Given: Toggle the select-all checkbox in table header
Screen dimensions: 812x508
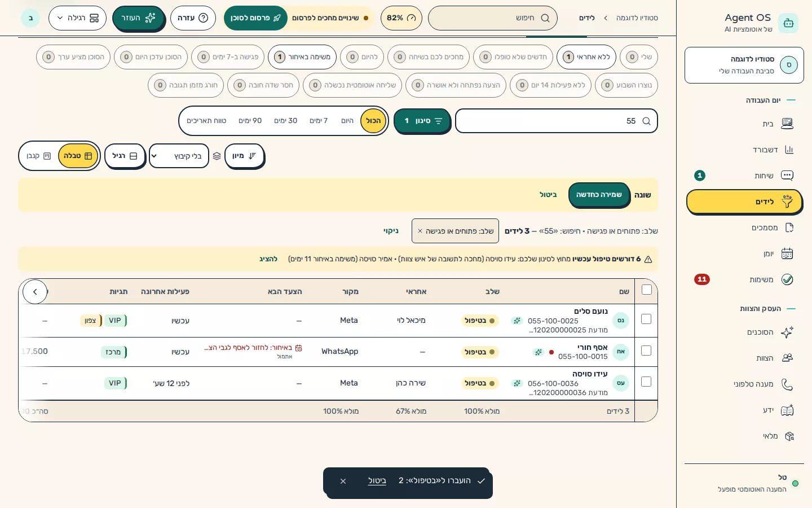Looking at the screenshot, I should pyautogui.click(x=647, y=290).
